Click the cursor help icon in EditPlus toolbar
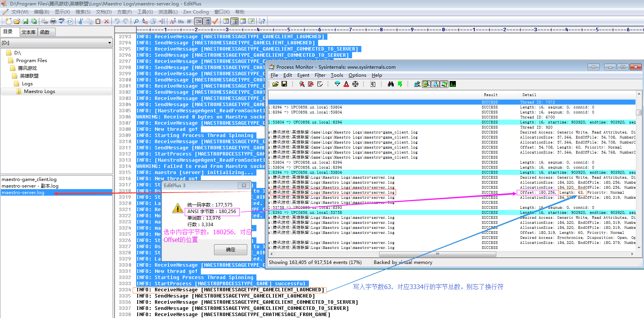 pyautogui.click(x=262, y=21)
